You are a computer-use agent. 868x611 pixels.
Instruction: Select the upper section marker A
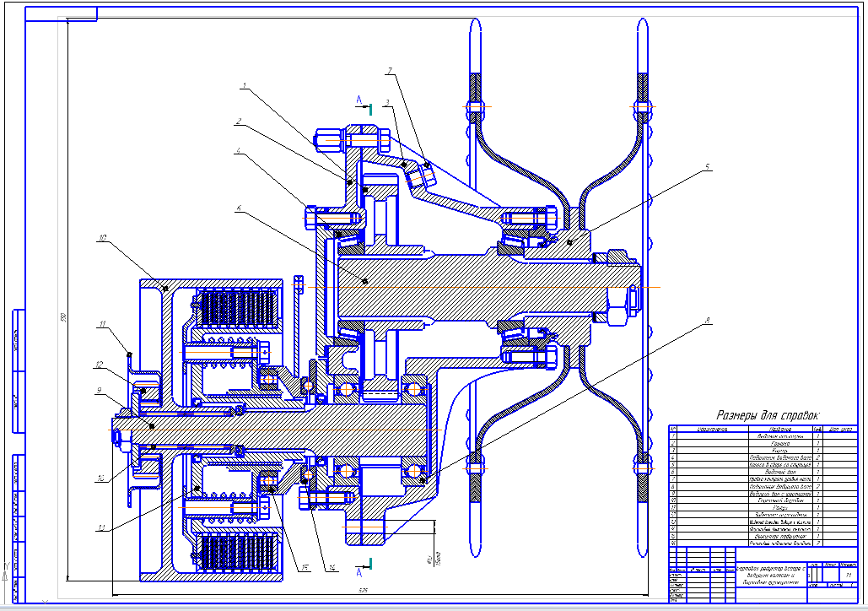click(360, 101)
